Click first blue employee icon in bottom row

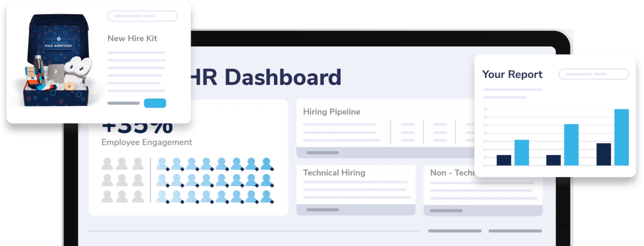162,197
